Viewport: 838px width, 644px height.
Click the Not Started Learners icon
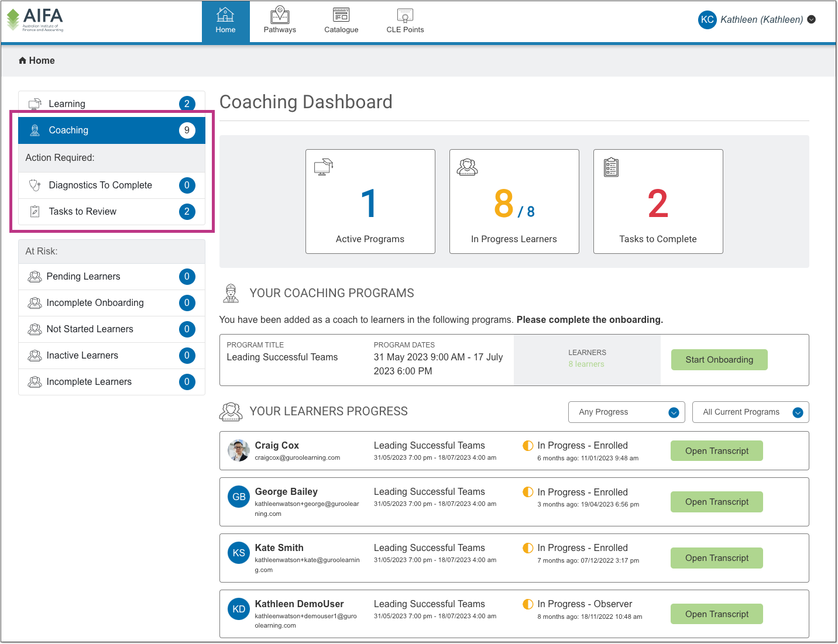click(x=35, y=329)
